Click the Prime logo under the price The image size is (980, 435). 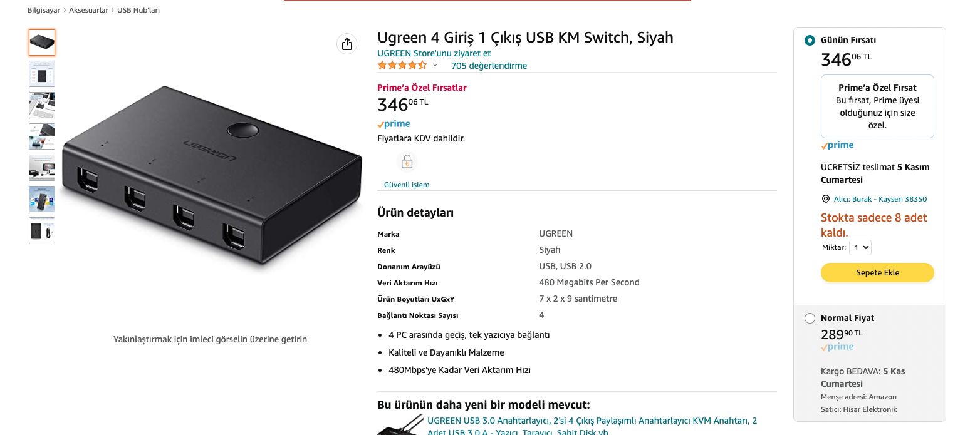(x=394, y=124)
